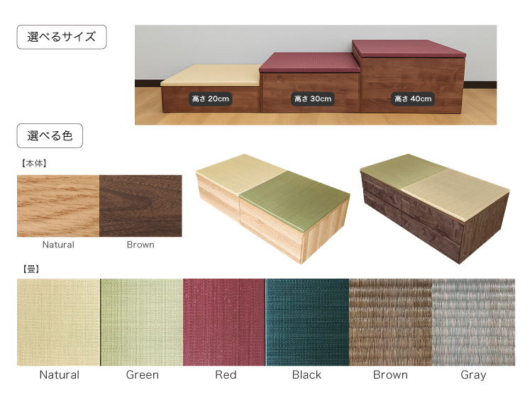Pick the Black tatami color swatch
This screenshot has height=397, width=532.
(x=307, y=322)
